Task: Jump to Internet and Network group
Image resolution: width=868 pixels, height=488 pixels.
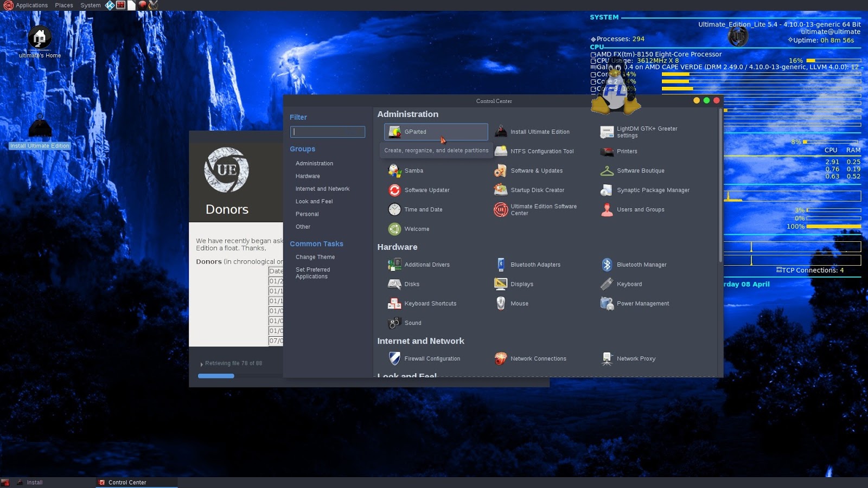Action: [x=322, y=189]
